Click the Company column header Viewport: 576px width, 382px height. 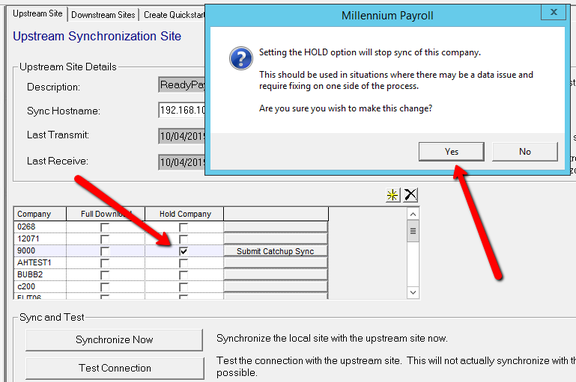click(40, 214)
